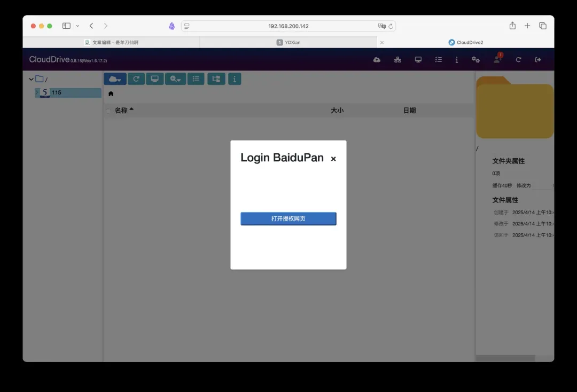Click the toolbar monitor mount button
577x392 pixels.
[155, 79]
